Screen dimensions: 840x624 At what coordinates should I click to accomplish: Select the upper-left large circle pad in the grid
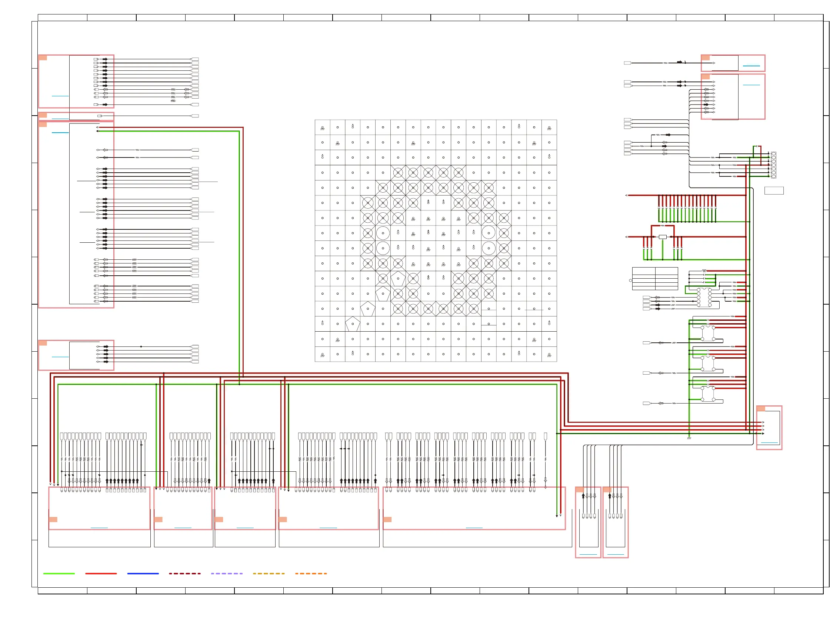tap(383, 233)
